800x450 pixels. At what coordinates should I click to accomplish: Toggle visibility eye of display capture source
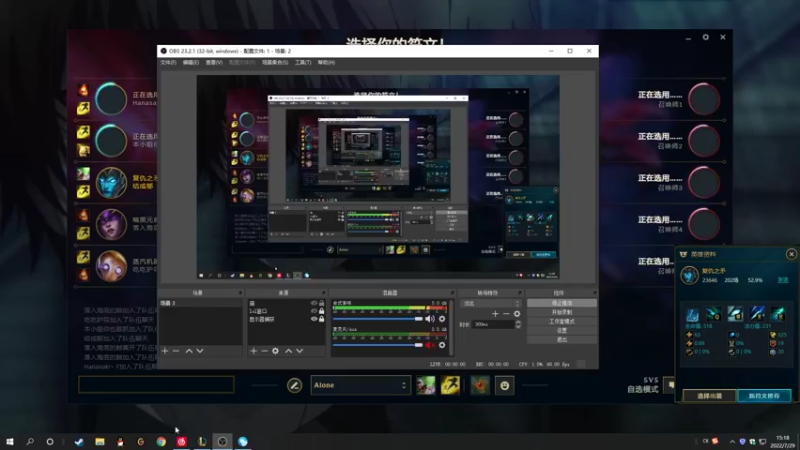click(x=314, y=319)
